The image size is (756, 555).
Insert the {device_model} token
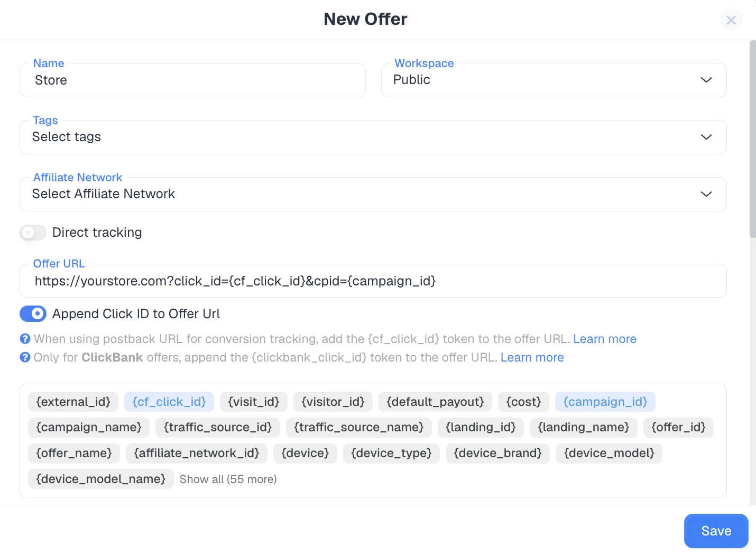[x=609, y=453]
